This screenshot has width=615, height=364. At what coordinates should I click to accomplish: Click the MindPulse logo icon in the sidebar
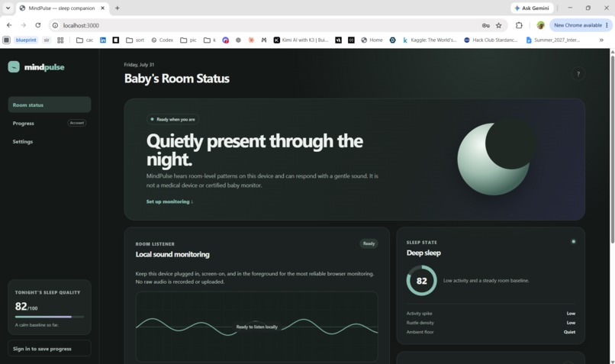[x=14, y=66]
